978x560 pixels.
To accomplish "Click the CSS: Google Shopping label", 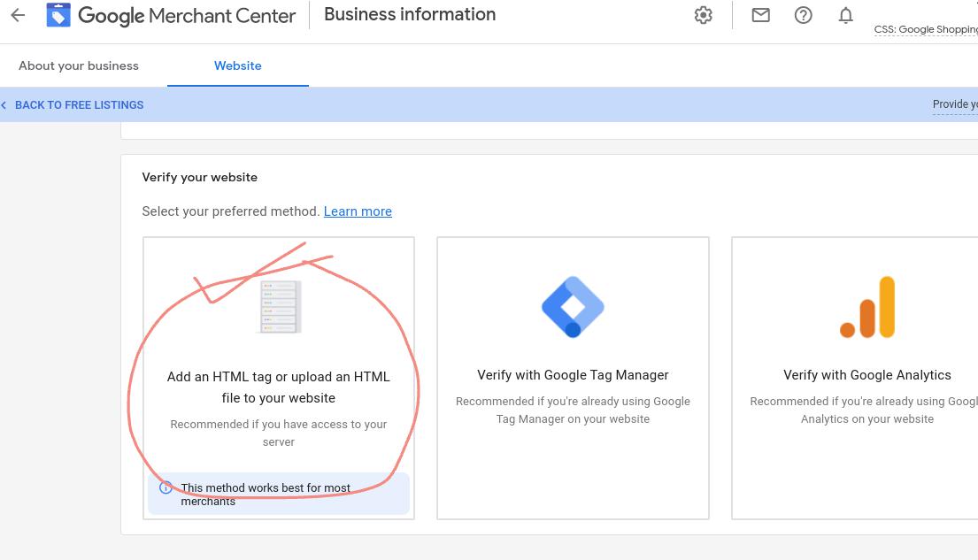I will coord(926,29).
